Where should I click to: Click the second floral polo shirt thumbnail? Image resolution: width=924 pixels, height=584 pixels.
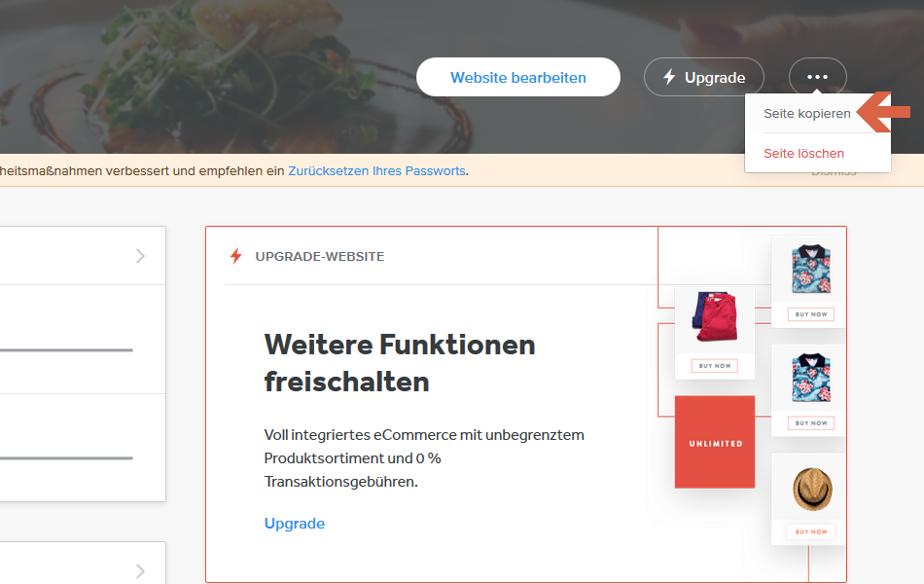(811, 378)
